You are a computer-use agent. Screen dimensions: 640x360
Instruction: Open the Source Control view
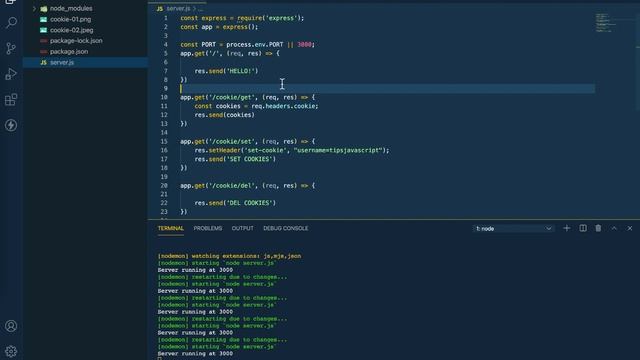11,49
